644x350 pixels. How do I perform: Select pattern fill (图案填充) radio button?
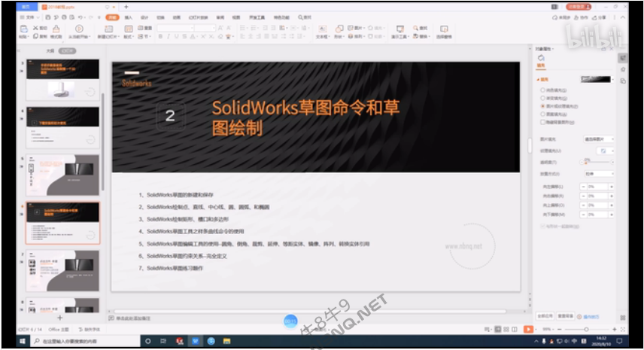click(x=542, y=114)
